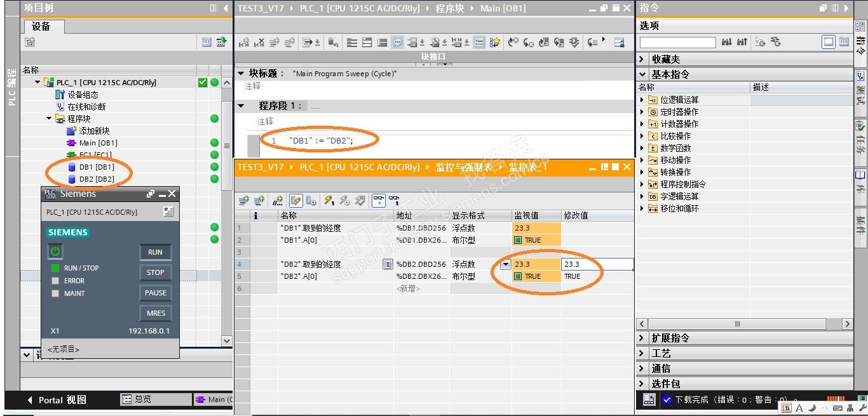Switch to Portal 视图 view
The image size is (868, 416).
(56, 400)
